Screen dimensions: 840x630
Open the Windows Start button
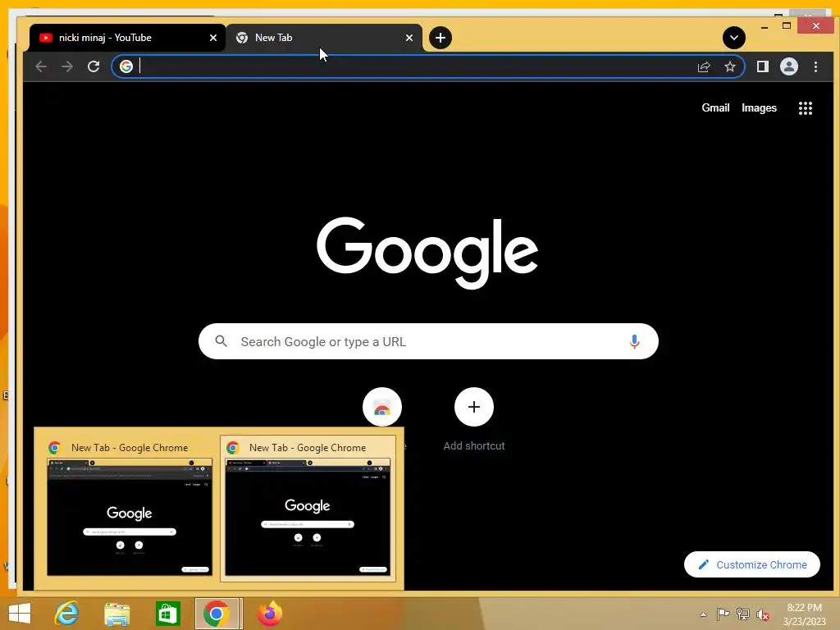20,614
